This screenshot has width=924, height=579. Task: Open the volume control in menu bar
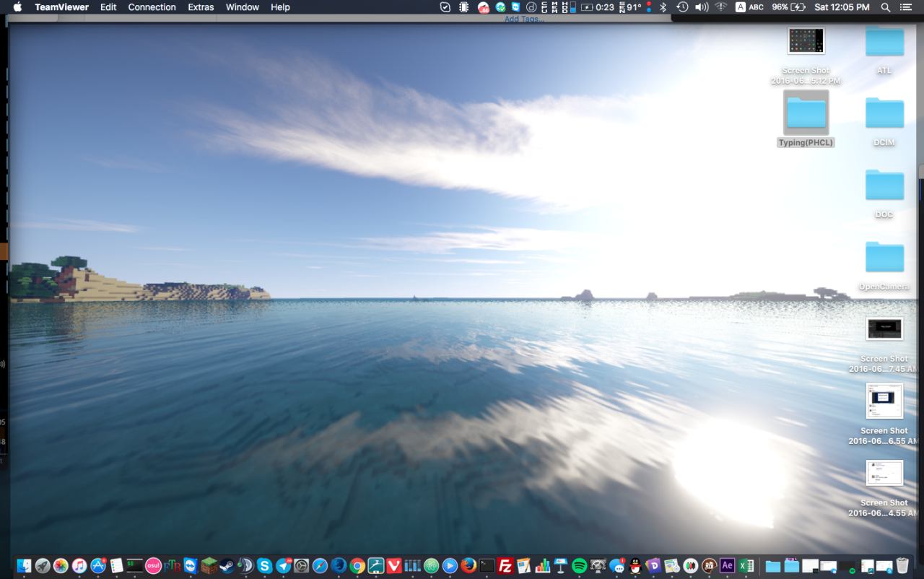[701, 7]
